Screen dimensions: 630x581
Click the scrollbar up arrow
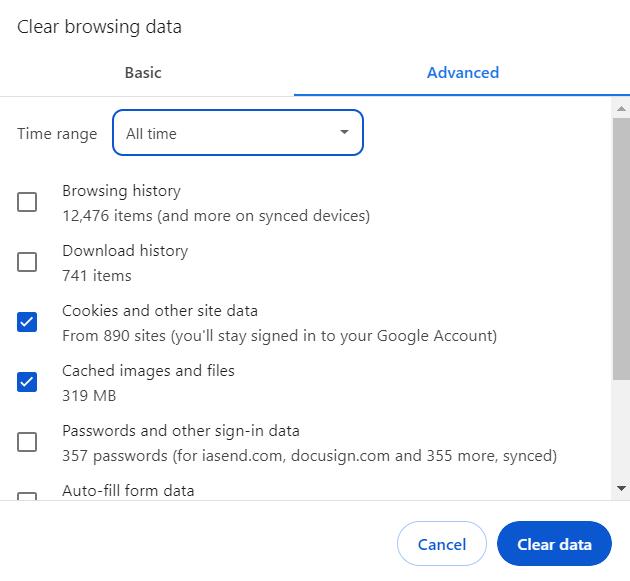click(x=621, y=108)
